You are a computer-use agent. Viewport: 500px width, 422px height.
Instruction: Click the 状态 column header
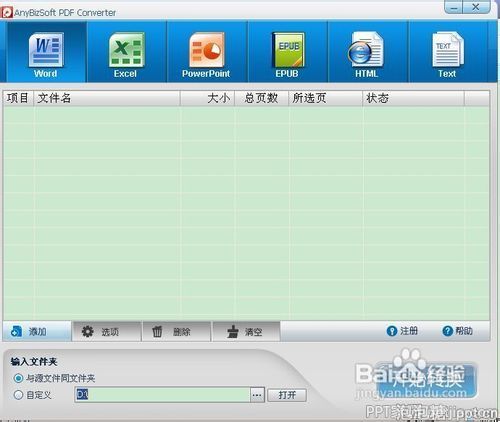413,98
